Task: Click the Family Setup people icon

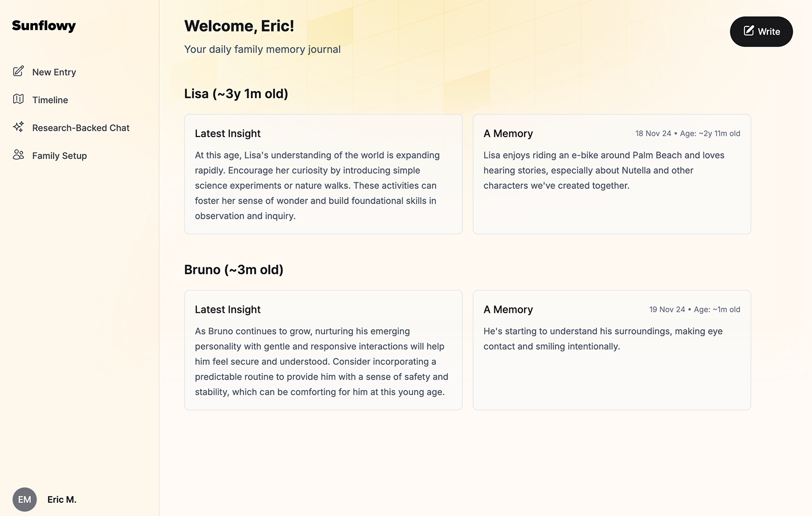Action: pos(18,155)
